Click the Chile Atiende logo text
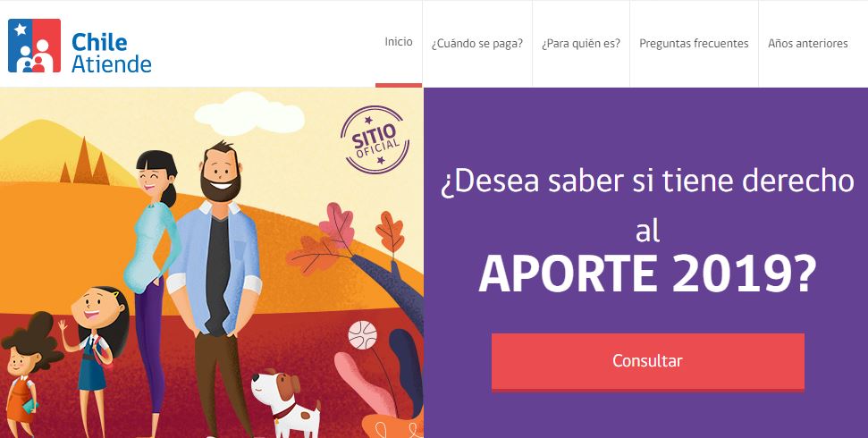 111,53
